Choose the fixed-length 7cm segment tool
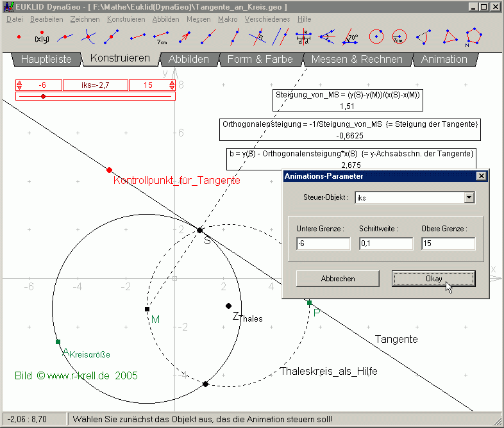 pyautogui.click(x=162, y=37)
